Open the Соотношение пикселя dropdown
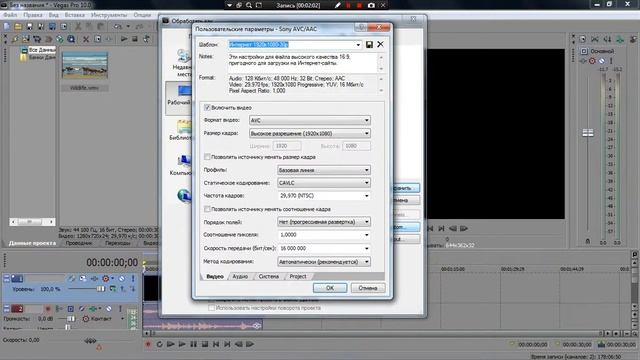The image size is (640, 360). coord(324,235)
